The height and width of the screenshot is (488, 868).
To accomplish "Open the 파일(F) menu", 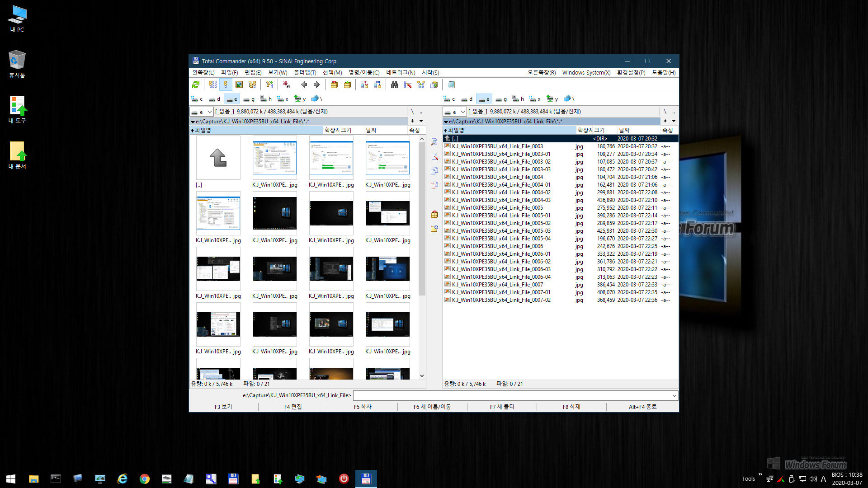I will tap(229, 72).
